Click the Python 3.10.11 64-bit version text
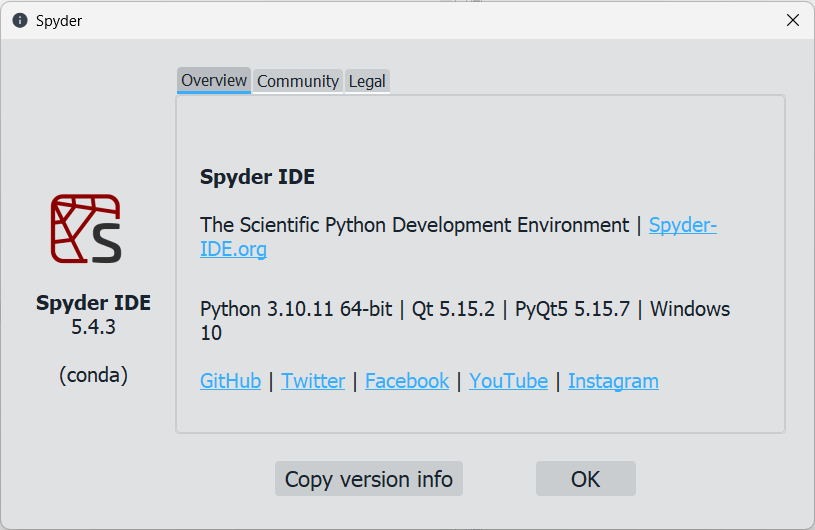 (296, 309)
